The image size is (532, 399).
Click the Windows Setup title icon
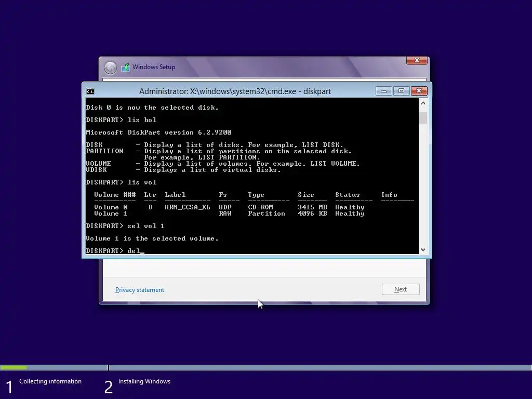(x=126, y=67)
